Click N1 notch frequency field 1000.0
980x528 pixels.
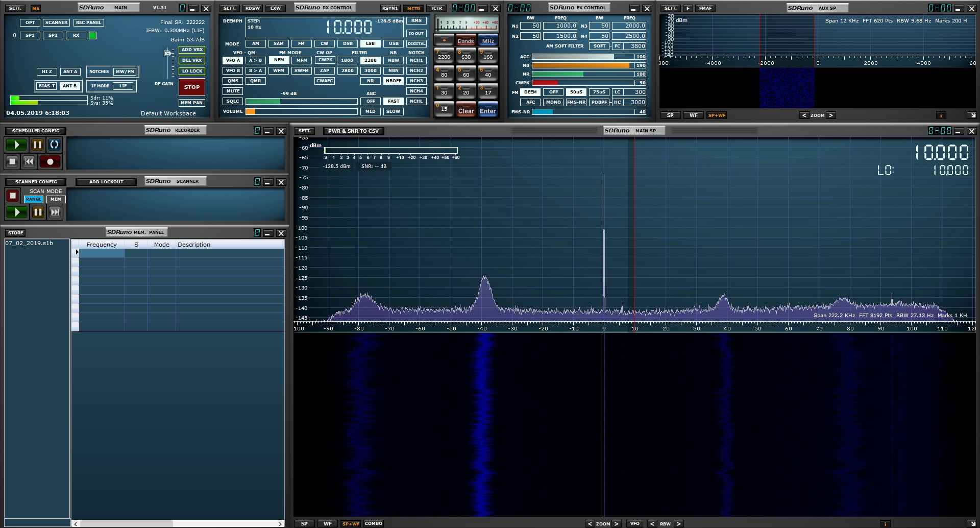[560, 26]
